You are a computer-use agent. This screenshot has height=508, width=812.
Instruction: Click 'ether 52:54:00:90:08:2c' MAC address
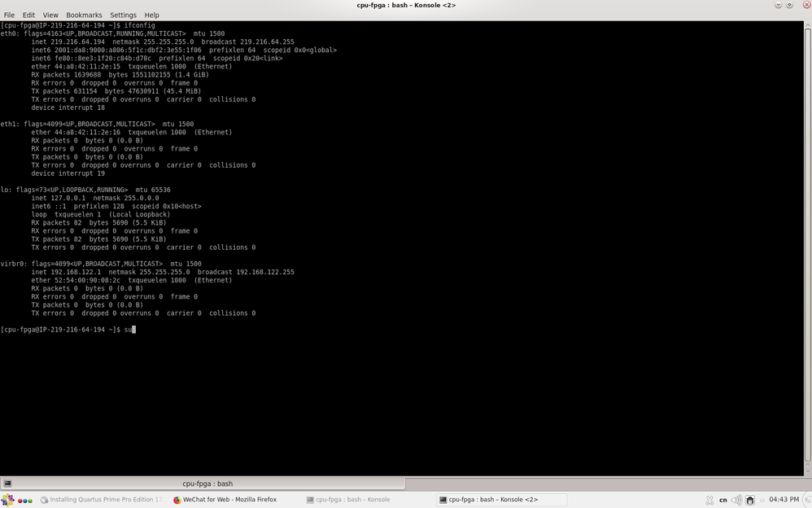76,280
